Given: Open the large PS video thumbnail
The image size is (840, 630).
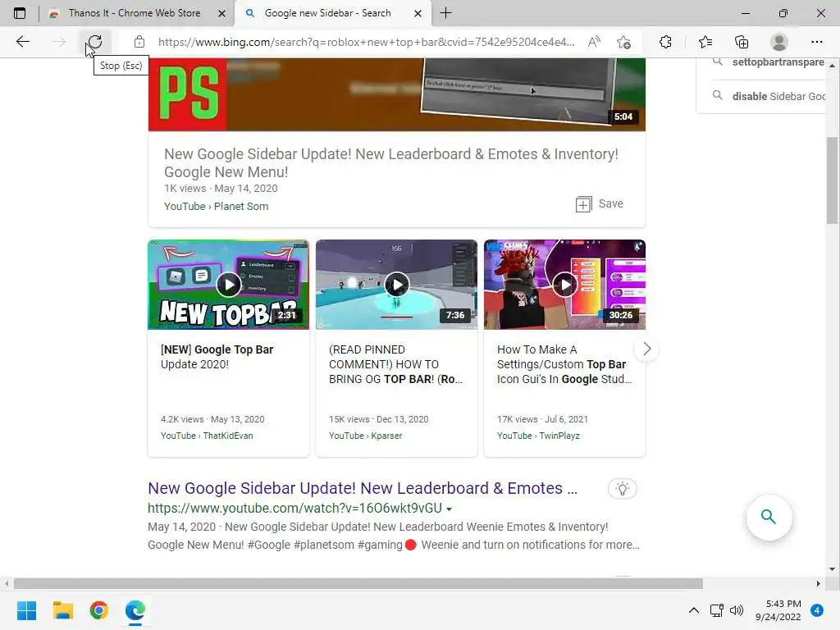Looking at the screenshot, I should (x=396, y=94).
